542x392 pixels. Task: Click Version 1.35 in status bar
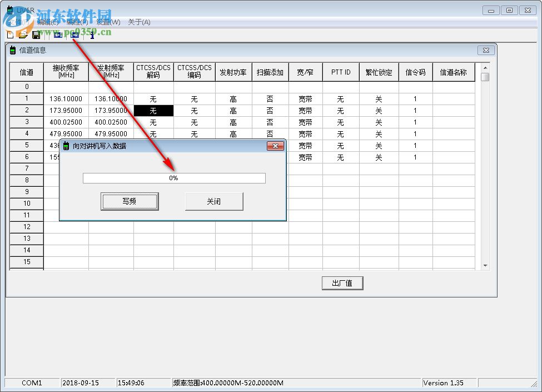pyautogui.click(x=444, y=383)
